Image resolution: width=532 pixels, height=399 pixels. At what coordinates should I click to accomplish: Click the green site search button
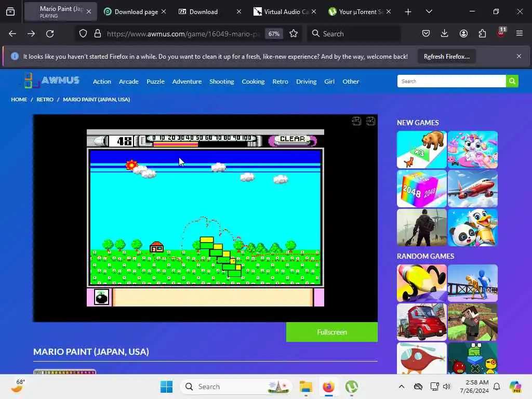point(512,81)
